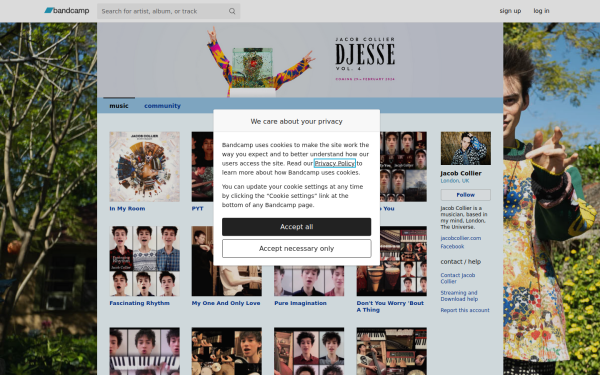This screenshot has width=600, height=375.
Task: Open Streaming and Download help link
Action: 459,296
